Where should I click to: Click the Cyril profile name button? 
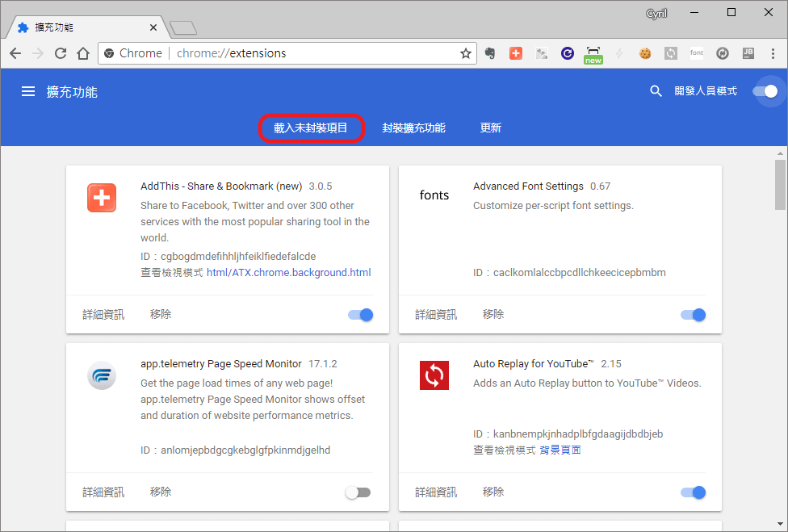point(656,14)
